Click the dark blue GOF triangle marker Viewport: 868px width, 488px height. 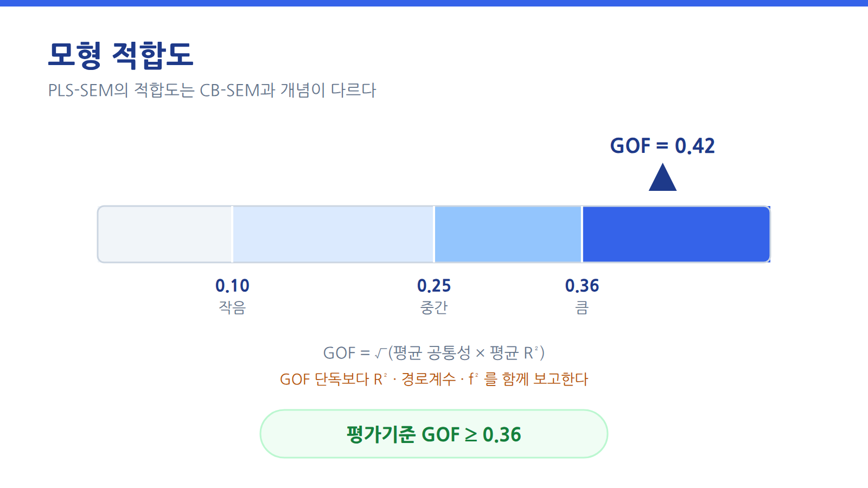[662, 177]
